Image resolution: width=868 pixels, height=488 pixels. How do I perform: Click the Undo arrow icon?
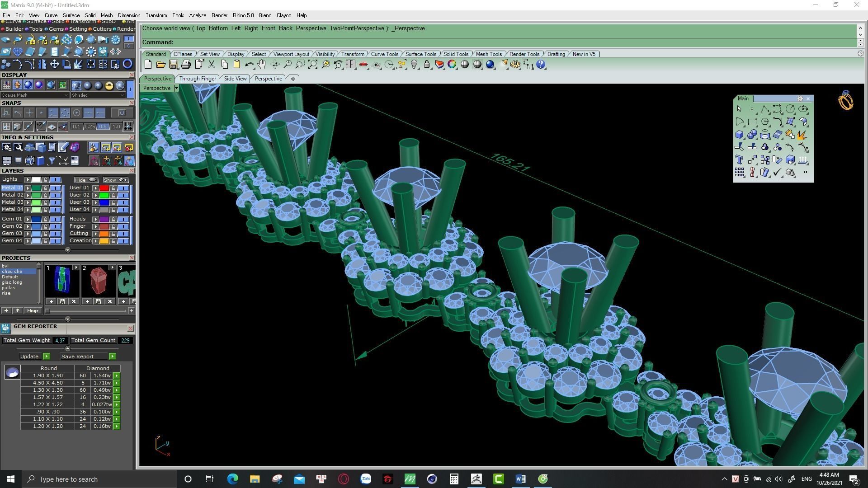pos(249,65)
